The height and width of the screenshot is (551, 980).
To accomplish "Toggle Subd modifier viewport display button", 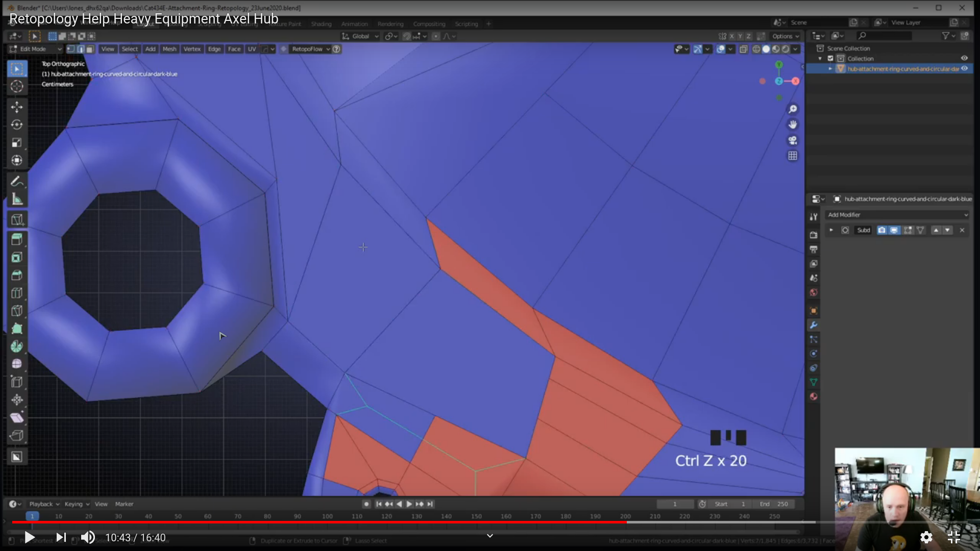I will click(x=894, y=230).
